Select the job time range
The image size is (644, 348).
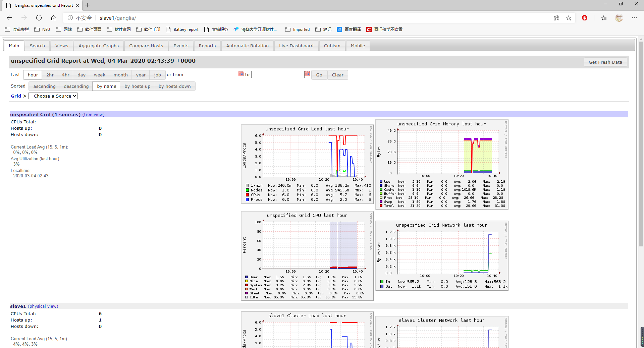tap(157, 75)
